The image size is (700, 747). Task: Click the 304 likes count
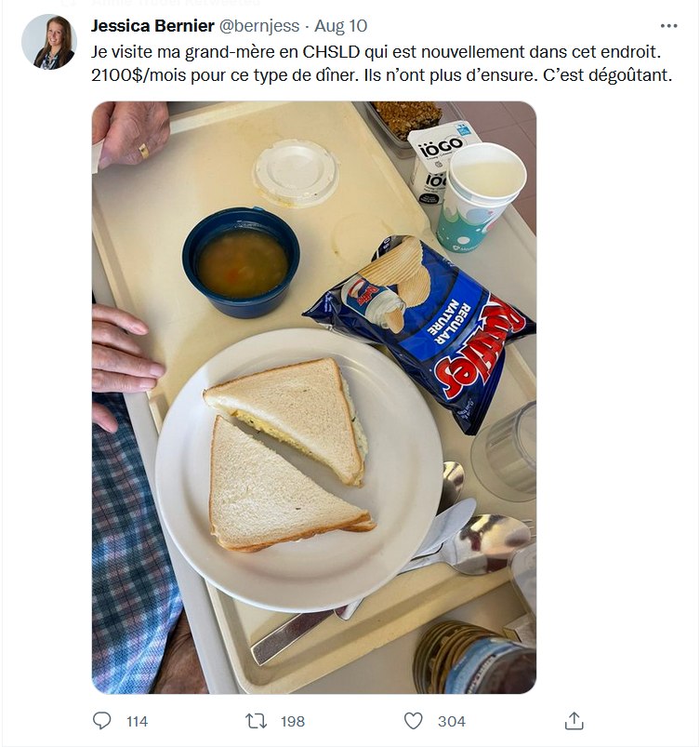coord(452,721)
